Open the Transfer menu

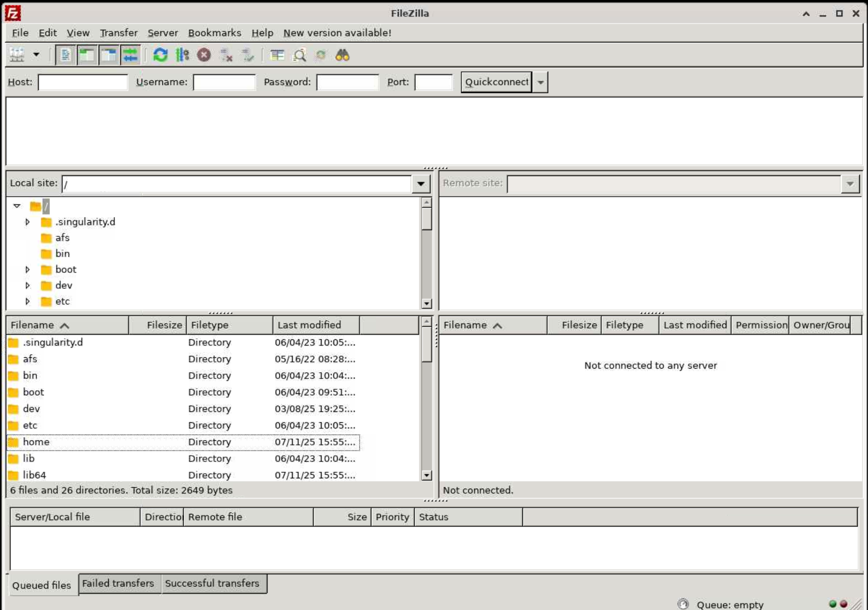click(119, 33)
